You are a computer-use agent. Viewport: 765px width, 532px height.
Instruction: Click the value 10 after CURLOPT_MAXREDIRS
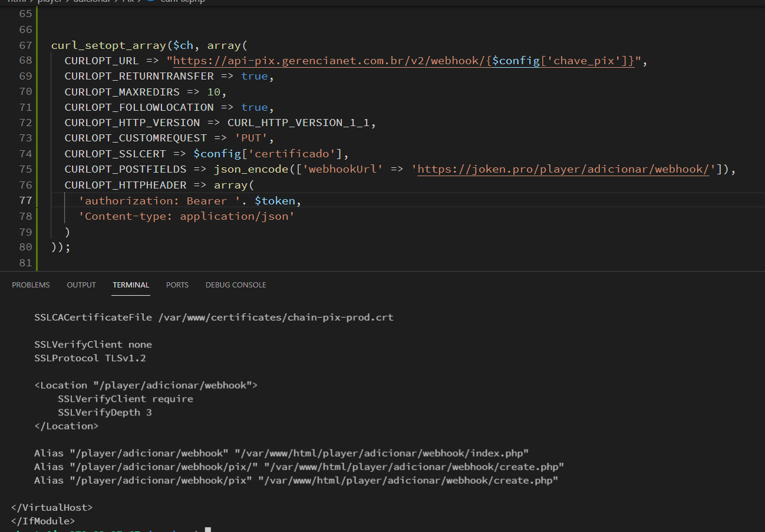click(x=214, y=92)
